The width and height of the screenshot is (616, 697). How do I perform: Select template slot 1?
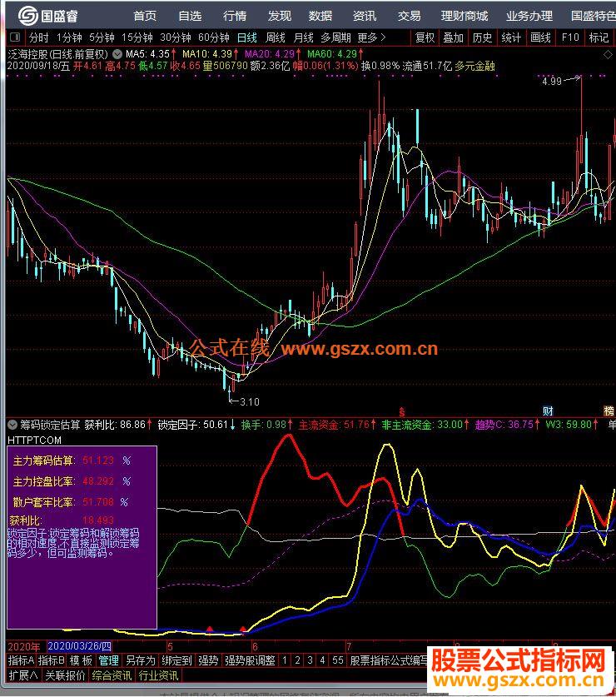(285, 660)
